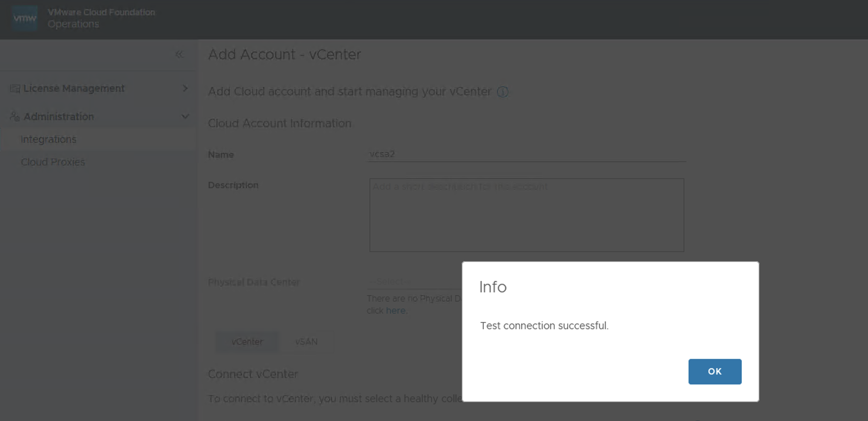Viewport: 868px width, 421px height.
Task: Switch to the vCenter tab
Action: [x=247, y=342]
